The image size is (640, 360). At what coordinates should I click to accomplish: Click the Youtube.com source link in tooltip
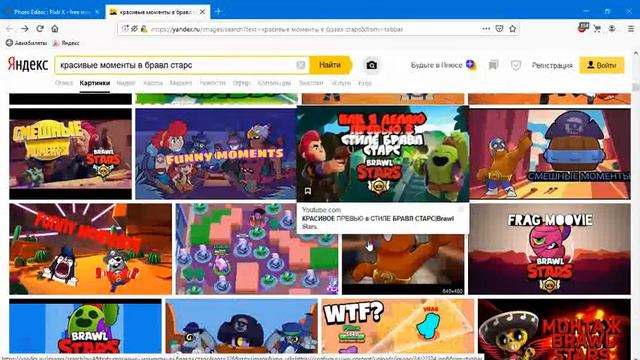point(321,210)
